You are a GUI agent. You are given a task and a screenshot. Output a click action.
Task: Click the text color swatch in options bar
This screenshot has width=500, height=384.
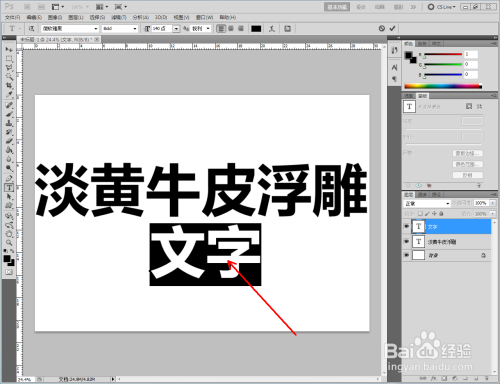click(x=256, y=29)
